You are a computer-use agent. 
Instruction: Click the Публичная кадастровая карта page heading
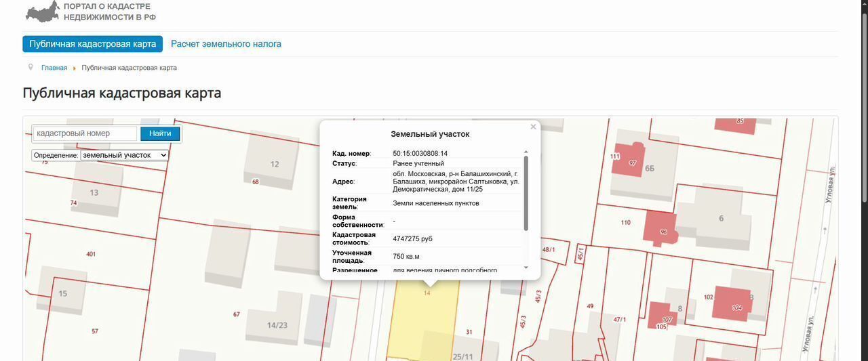[x=122, y=93]
